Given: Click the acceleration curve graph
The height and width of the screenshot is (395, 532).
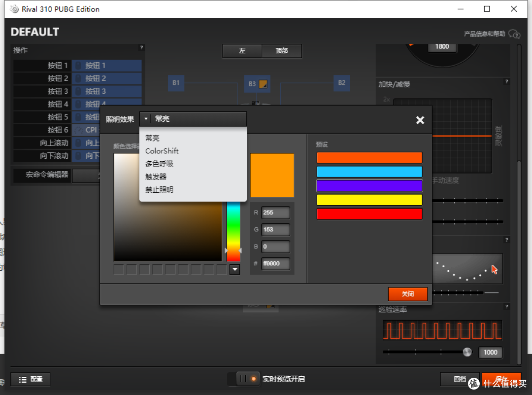Looking at the screenshot, I should pyautogui.click(x=443, y=136).
